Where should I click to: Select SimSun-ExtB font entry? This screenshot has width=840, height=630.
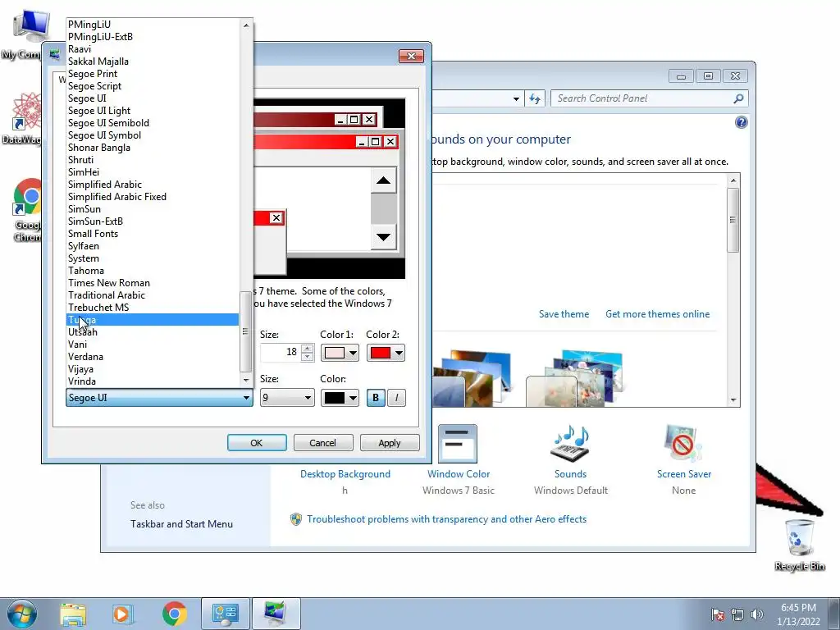coord(152,221)
